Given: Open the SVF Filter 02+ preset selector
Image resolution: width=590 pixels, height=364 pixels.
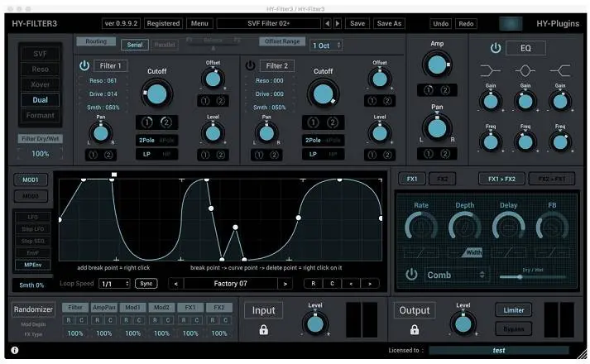Looking at the screenshot, I should [269, 23].
